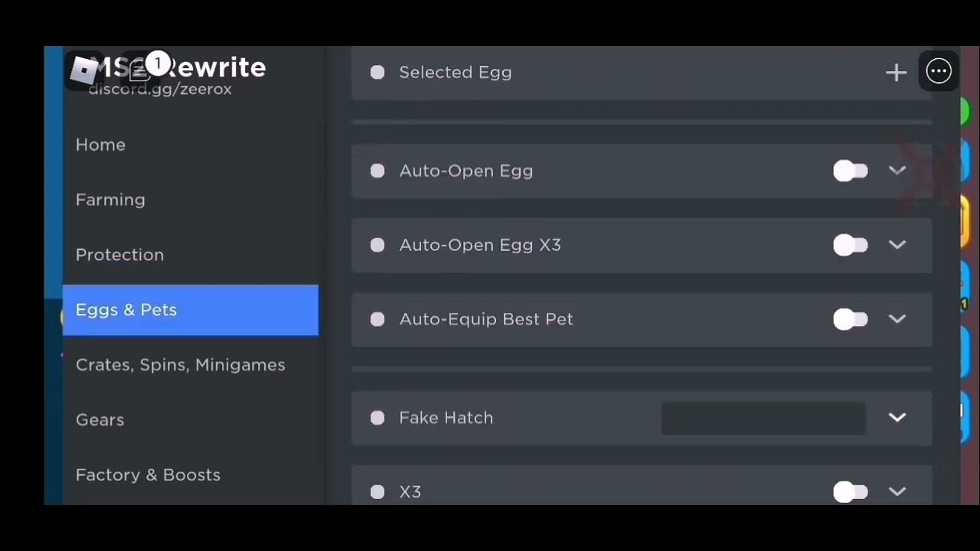The height and width of the screenshot is (551, 980).
Task: Expand the Auto-Equip Best Pet chevron
Action: pyautogui.click(x=897, y=319)
